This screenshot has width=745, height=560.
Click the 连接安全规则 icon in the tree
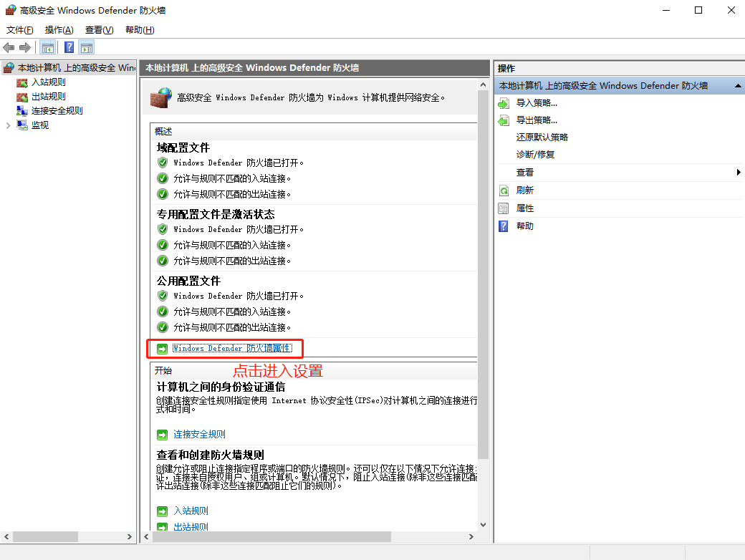click(22, 111)
